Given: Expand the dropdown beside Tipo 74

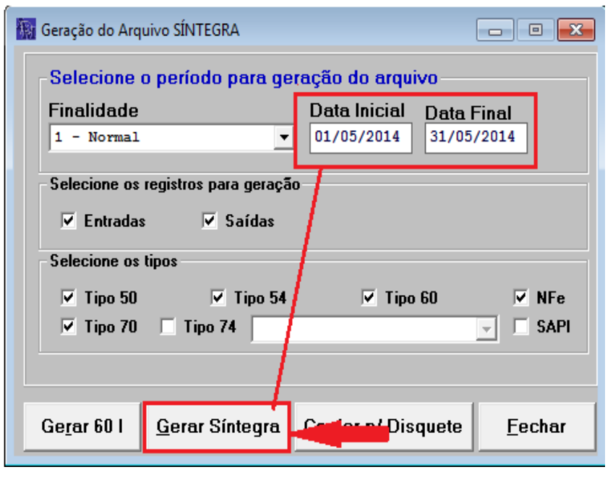Looking at the screenshot, I should tap(487, 328).
